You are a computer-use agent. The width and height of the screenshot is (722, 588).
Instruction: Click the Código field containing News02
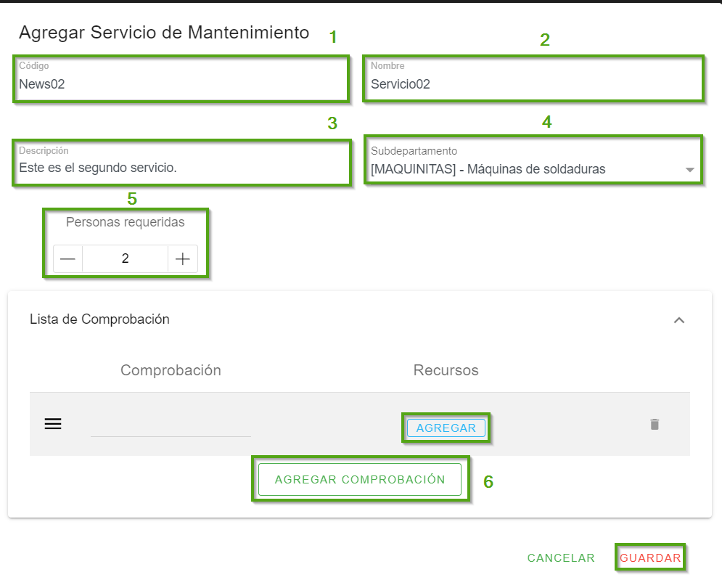coord(180,83)
